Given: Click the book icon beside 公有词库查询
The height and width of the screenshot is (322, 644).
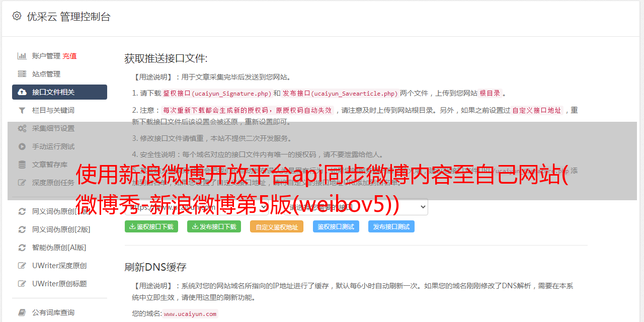Looking at the screenshot, I should coord(22,312).
